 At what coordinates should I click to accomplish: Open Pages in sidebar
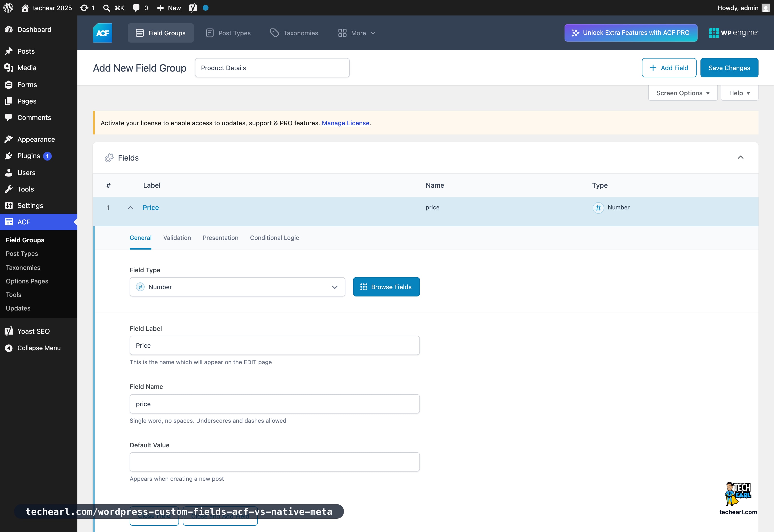(39, 101)
